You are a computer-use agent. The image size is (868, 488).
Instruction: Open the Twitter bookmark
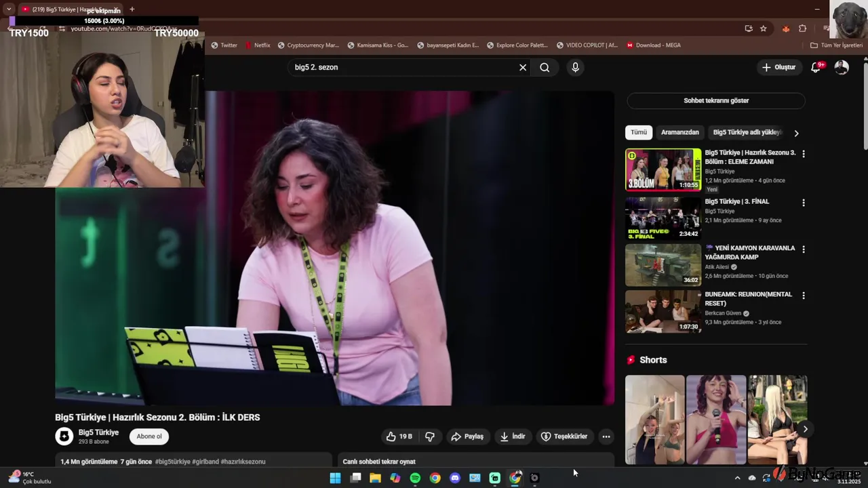[x=224, y=45]
